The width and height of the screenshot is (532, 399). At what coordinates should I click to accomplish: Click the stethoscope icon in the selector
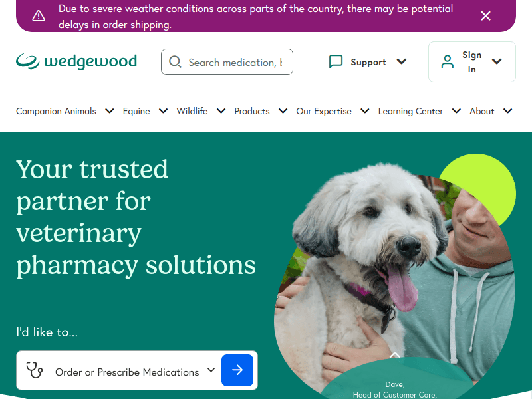pyautogui.click(x=35, y=370)
